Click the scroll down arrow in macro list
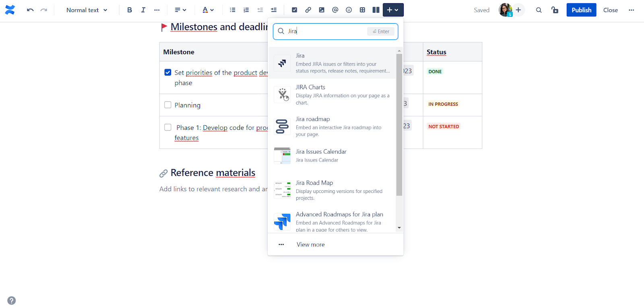This screenshot has height=308, width=644. [399, 228]
